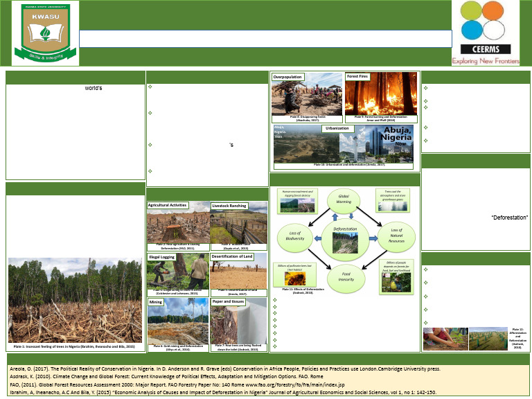Click the 'Paper and tissues' label

229,301
